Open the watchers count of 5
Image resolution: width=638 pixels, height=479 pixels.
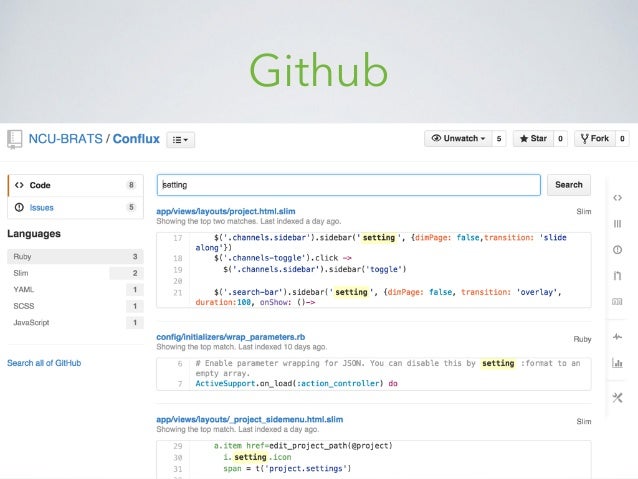[499, 138]
